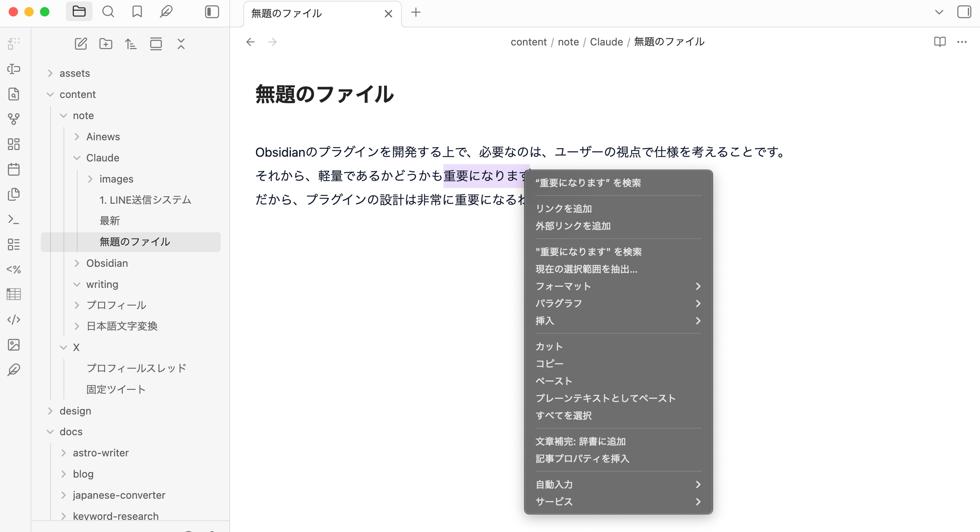Open the 挿入 submenu
The image size is (980, 532).
coord(618,321)
